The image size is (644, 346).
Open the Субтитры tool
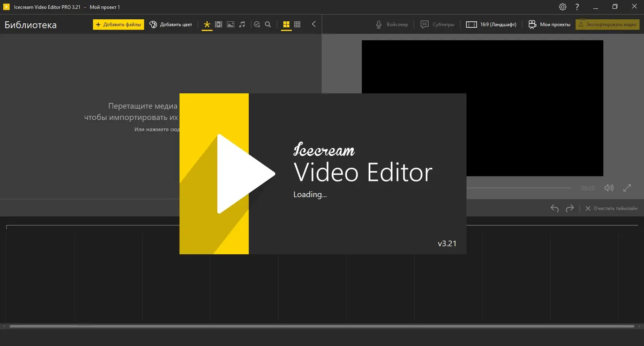(x=438, y=25)
